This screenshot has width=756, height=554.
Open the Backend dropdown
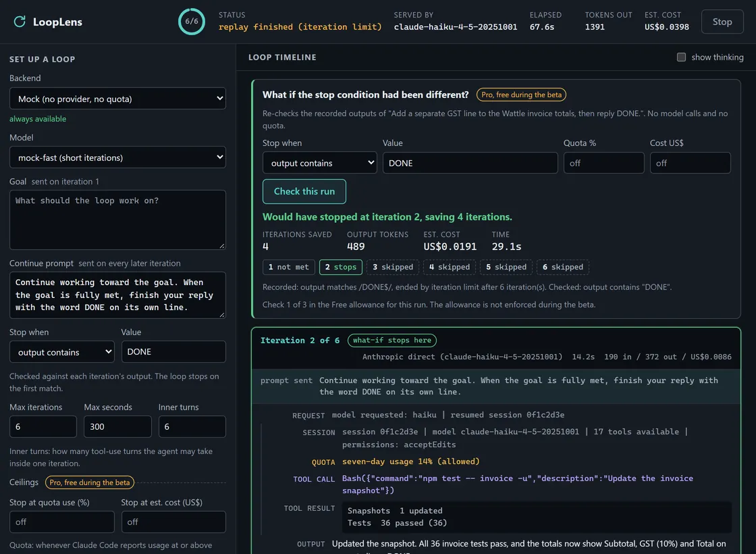pos(117,99)
